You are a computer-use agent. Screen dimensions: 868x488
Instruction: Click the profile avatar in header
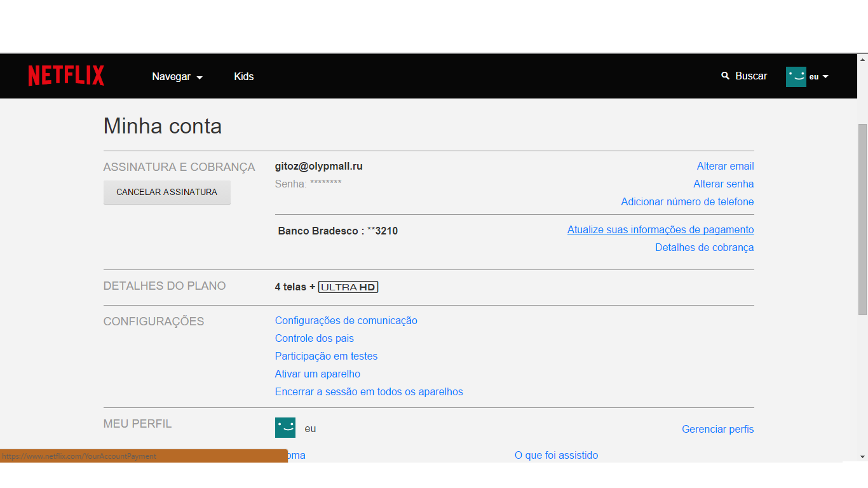(796, 76)
